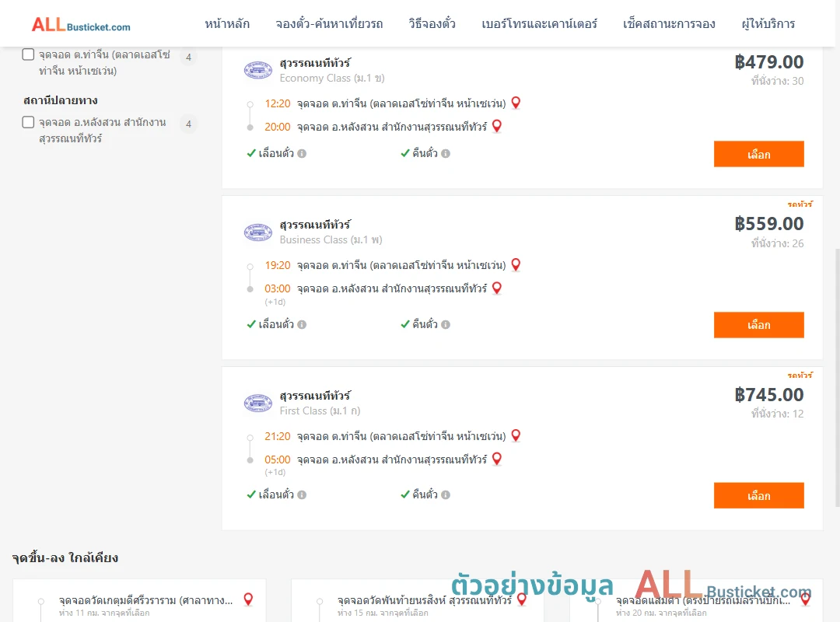This screenshot has width=840, height=622.
Task: Click the ที่นั่งว่าง: 12 seat count
Action: click(x=777, y=414)
